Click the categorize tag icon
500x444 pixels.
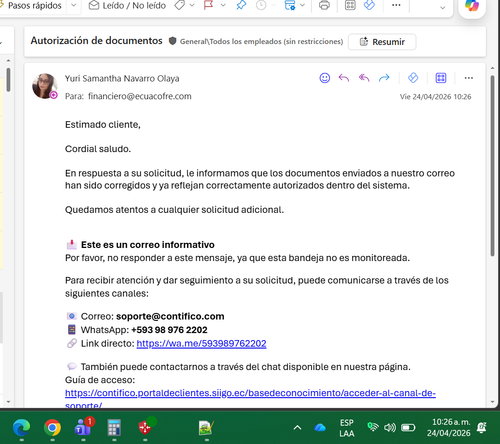pos(180,5)
